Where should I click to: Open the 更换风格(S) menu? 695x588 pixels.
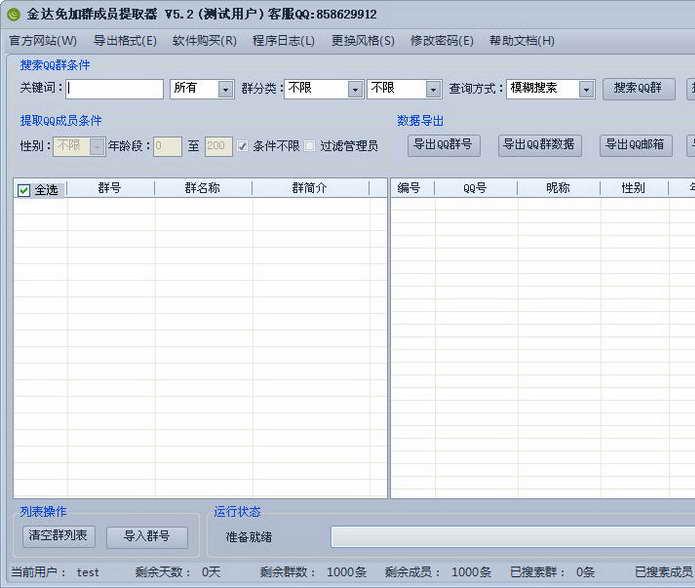tap(363, 41)
